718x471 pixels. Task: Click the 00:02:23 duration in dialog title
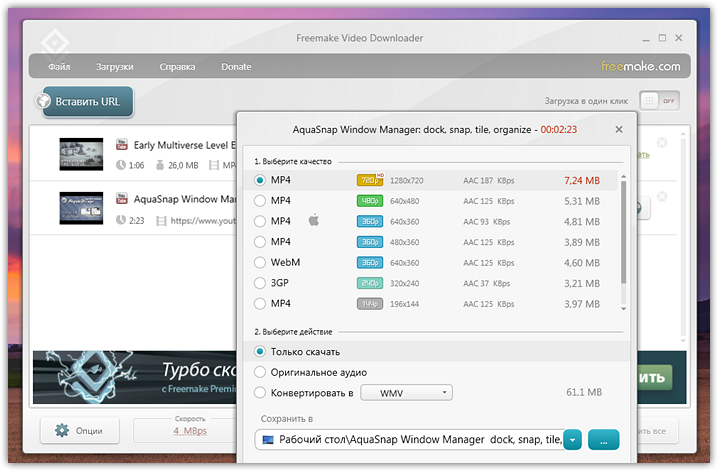click(558, 130)
